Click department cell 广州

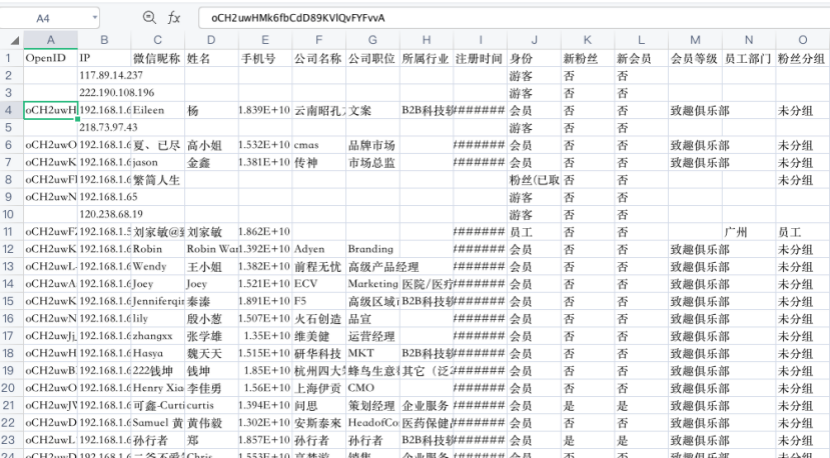(x=749, y=231)
